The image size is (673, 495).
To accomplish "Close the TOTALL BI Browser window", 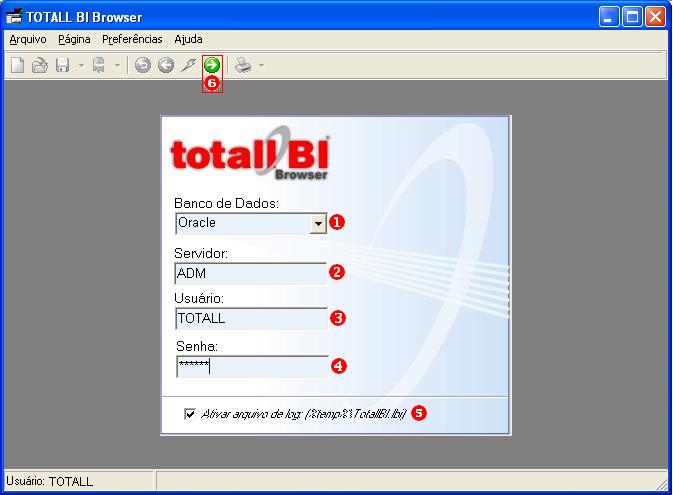I will [x=655, y=17].
